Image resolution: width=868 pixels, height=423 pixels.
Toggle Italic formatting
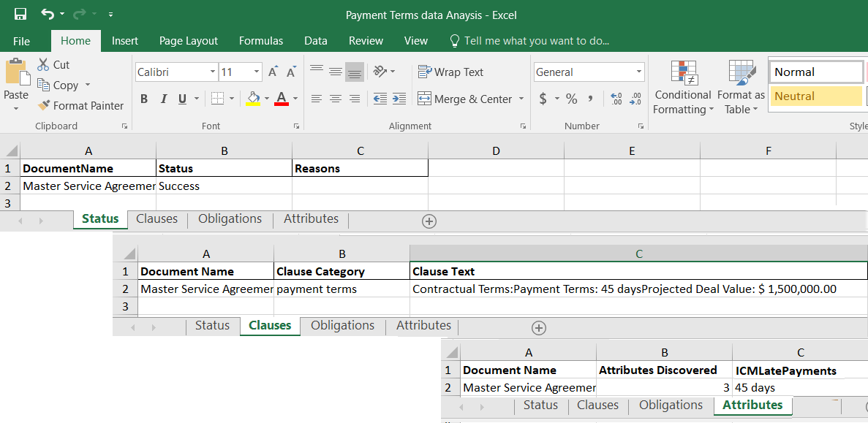163,99
